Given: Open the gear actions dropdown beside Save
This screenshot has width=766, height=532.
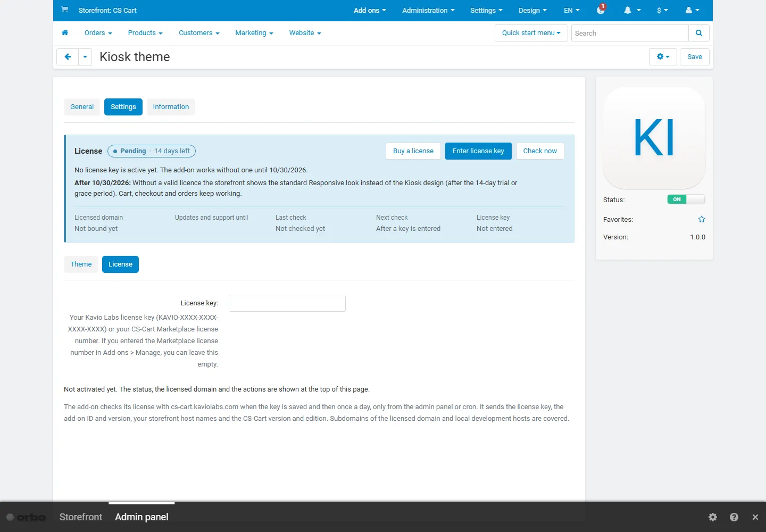Looking at the screenshot, I should [663, 57].
